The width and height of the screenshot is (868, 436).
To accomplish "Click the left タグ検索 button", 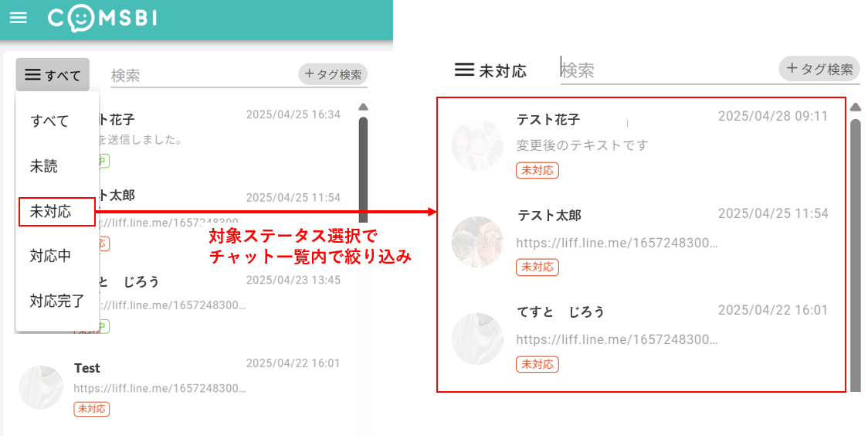I will click(333, 74).
